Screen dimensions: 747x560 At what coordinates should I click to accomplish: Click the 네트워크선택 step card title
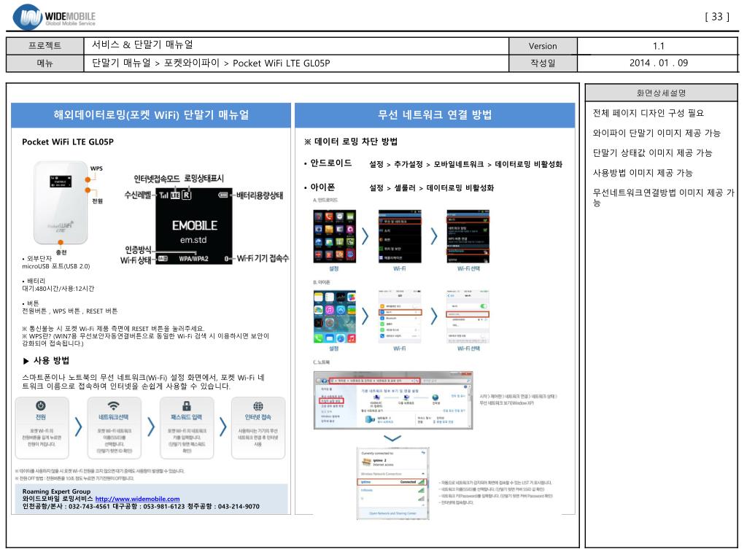coord(113,417)
